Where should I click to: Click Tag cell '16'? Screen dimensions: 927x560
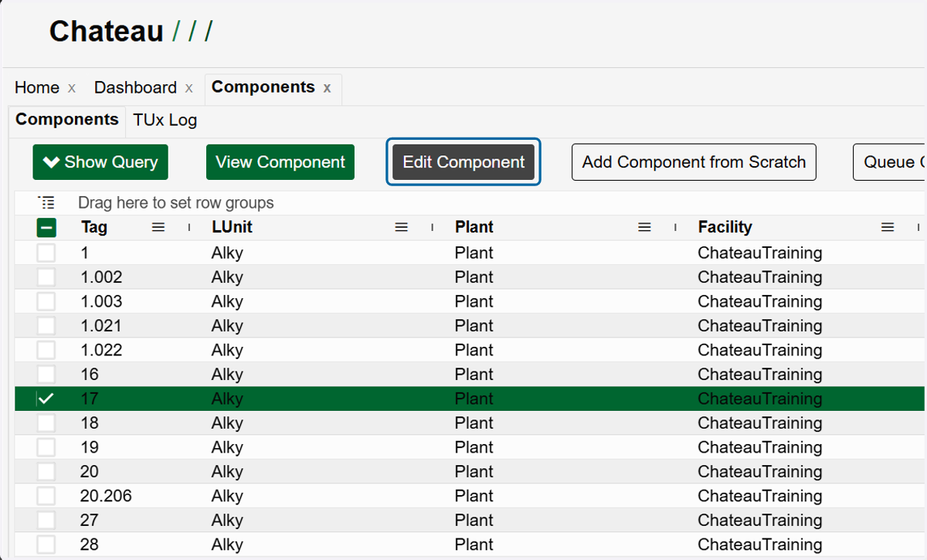90,375
